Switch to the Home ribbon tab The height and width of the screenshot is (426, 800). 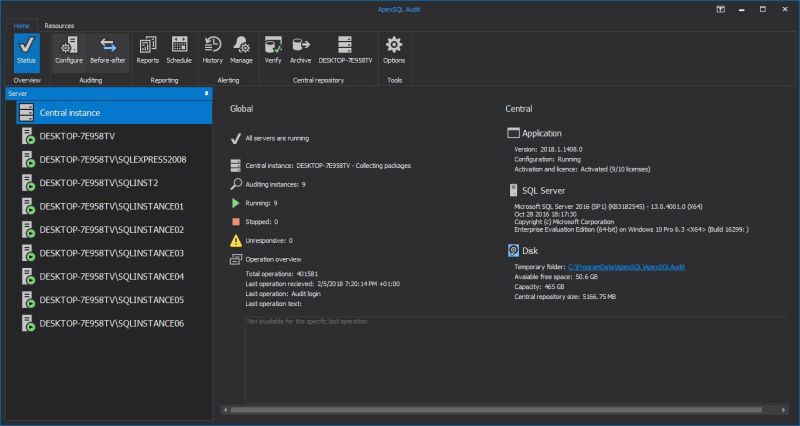[x=21, y=26]
